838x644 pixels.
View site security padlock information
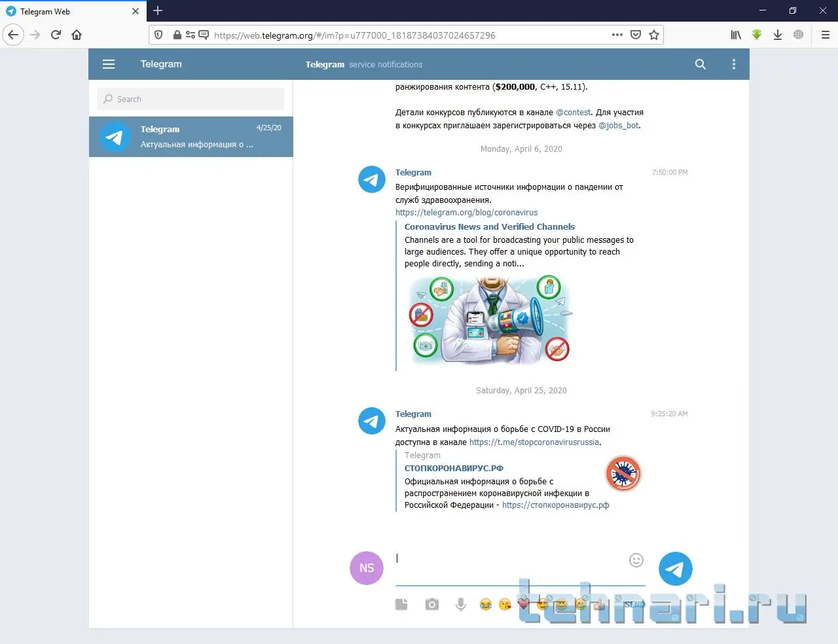[177, 35]
